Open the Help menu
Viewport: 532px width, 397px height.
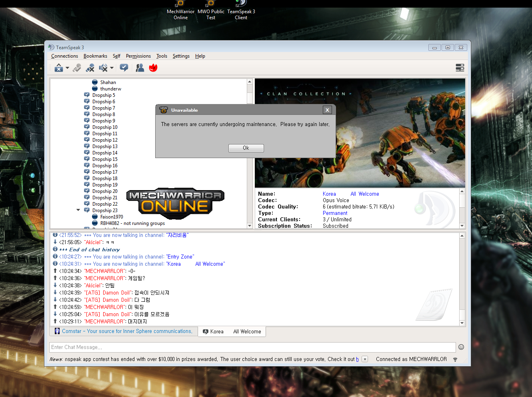[x=200, y=56]
